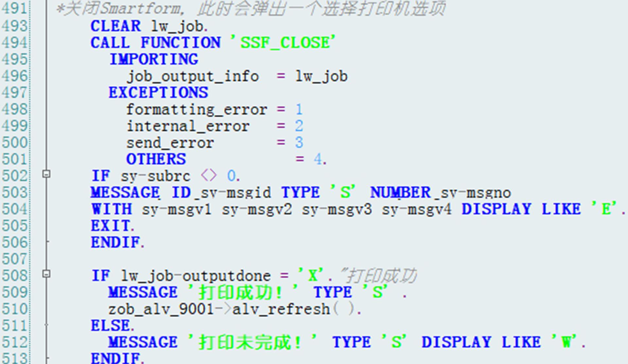The width and height of the screenshot is (628, 364).
Task: Click the value 4 after OTHERS
Action: 318,159
